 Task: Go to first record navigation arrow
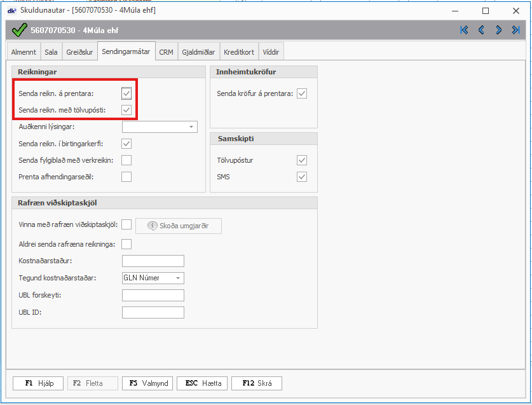click(464, 30)
